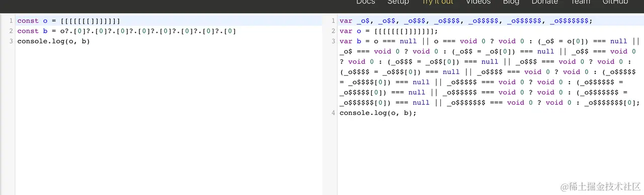This screenshot has height=195, width=644.
Task: Open the Setup page link
Action: coord(398,3)
